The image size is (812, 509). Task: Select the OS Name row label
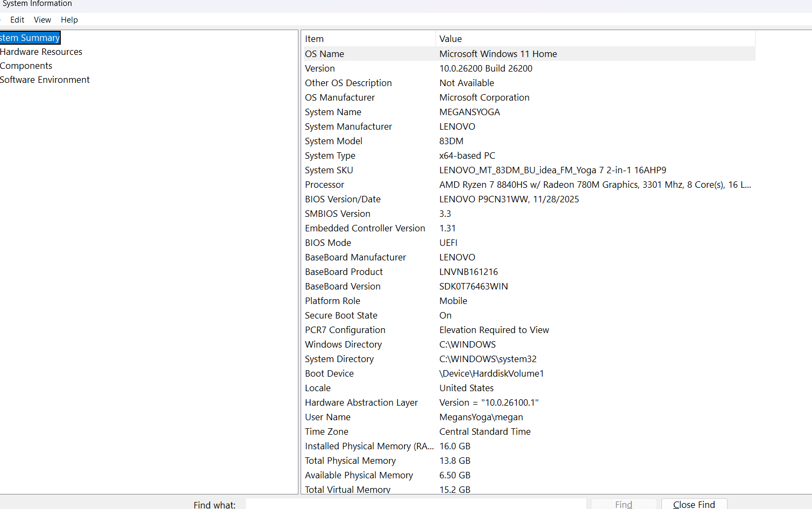(324, 54)
